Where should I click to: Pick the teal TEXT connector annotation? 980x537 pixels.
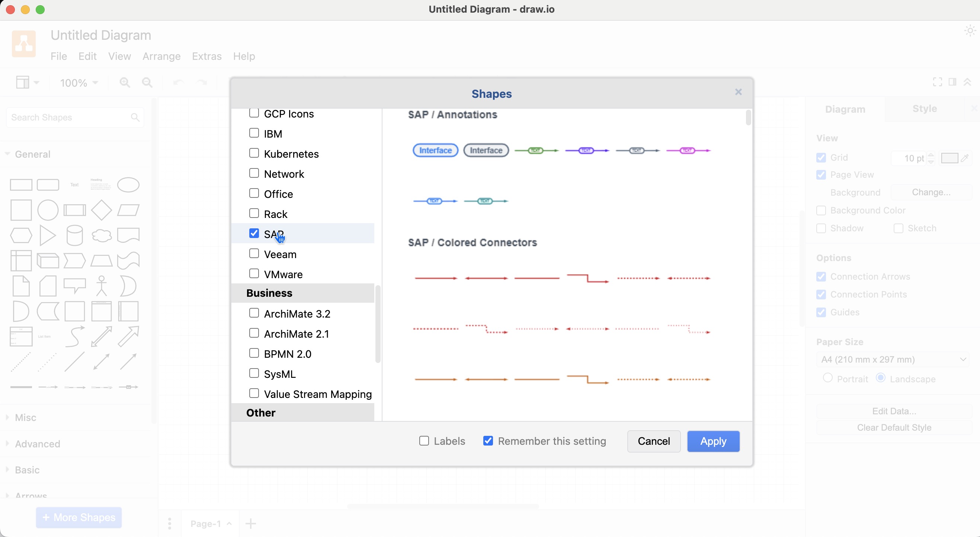pos(486,201)
